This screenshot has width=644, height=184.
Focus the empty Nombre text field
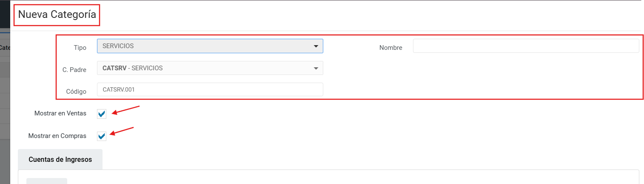click(x=526, y=46)
